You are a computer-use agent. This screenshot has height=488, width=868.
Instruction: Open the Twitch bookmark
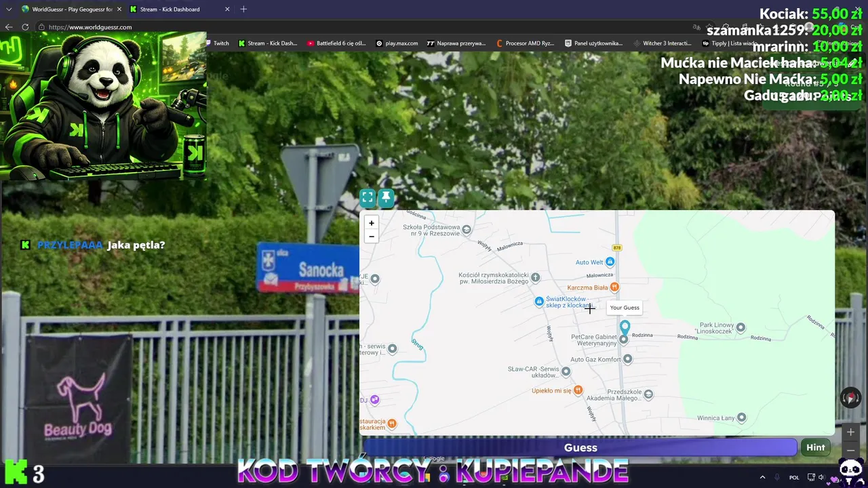[217, 43]
